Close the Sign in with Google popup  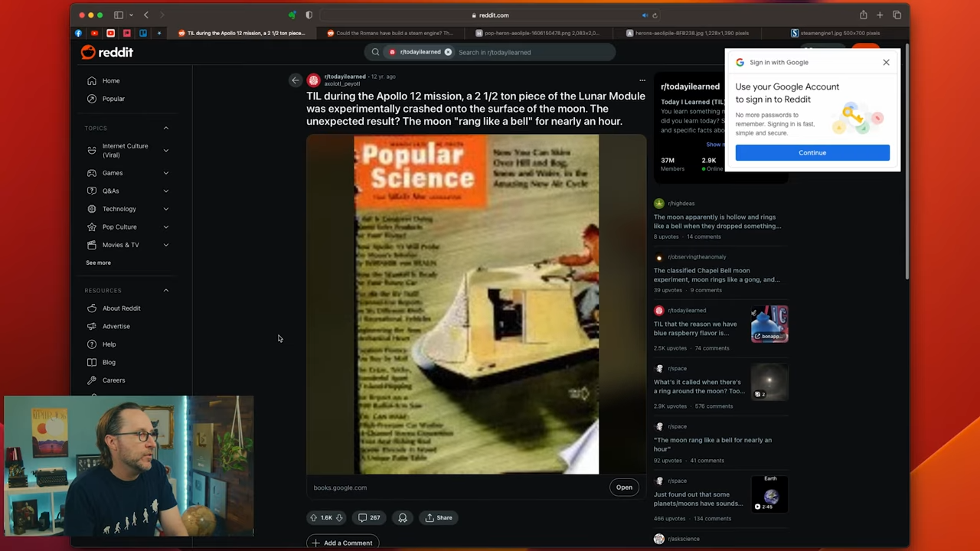point(886,62)
